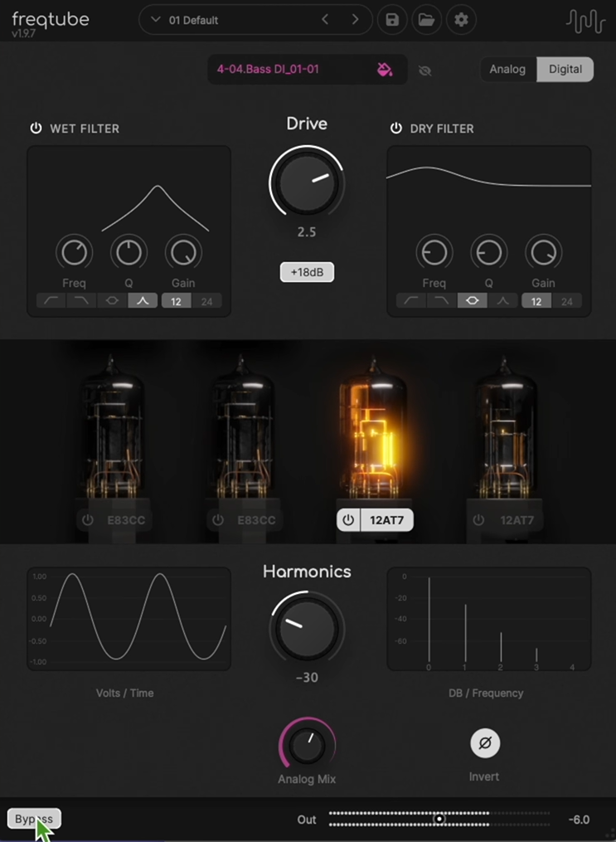Enable the second E83CC tube power icon
This screenshot has width=616, height=842.
pos(217,520)
